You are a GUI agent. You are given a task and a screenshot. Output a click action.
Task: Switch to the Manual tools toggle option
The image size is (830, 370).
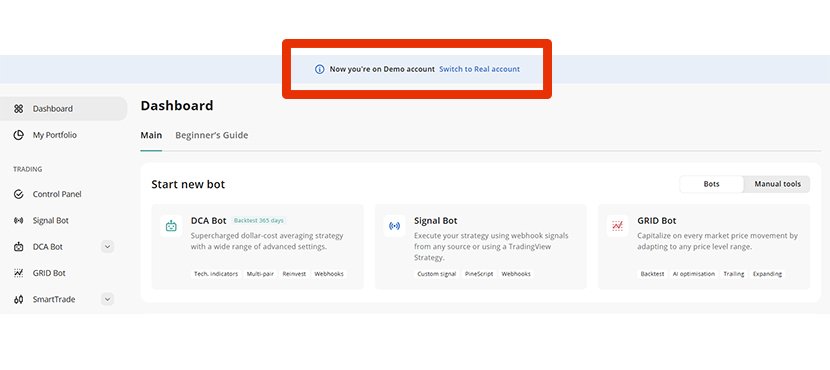(x=777, y=184)
